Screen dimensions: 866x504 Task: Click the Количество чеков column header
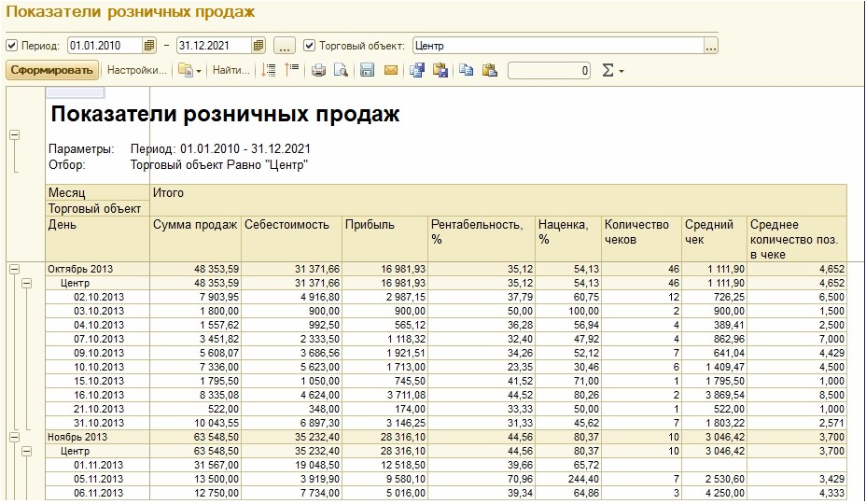coord(642,239)
